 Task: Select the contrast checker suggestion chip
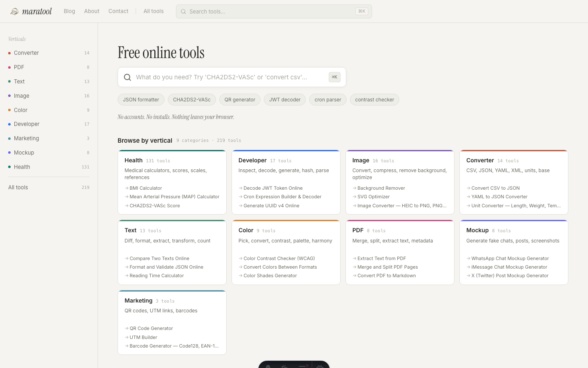click(x=374, y=100)
